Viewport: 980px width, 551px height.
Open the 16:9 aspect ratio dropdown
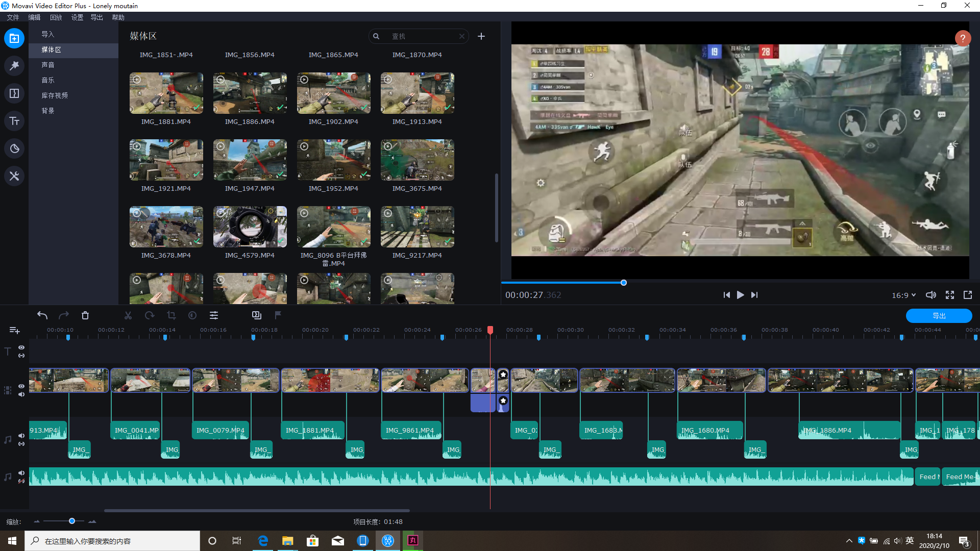(904, 295)
